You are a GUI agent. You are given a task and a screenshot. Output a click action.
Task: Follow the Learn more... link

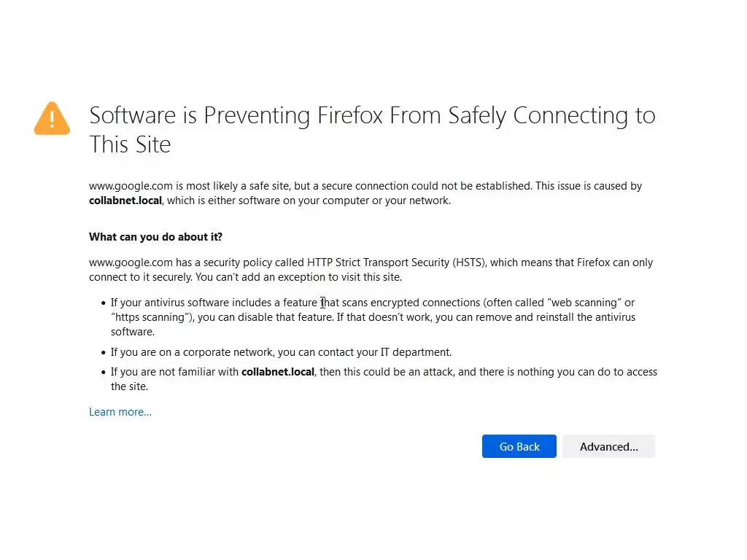pyautogui.click(x=120, y=412)
